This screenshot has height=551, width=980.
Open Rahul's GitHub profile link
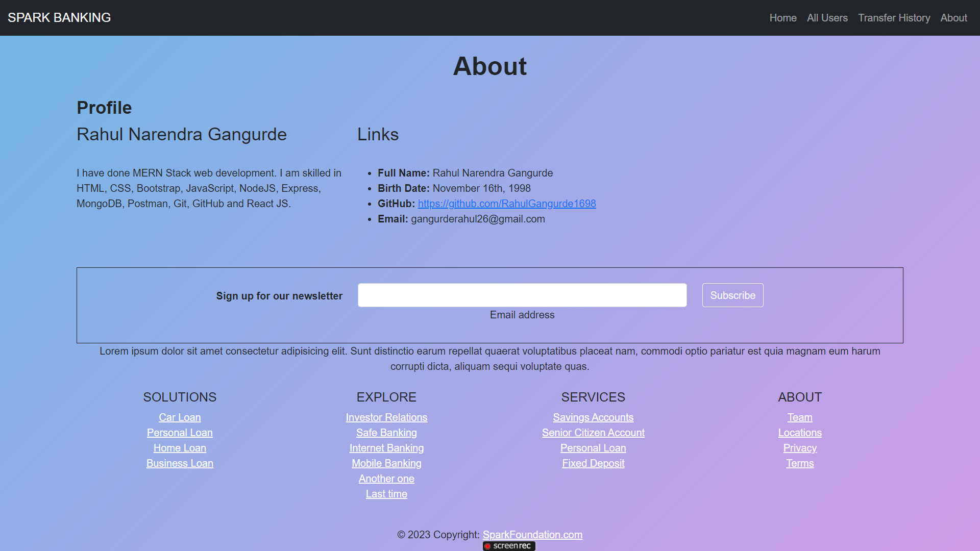[x=507, y=204]
